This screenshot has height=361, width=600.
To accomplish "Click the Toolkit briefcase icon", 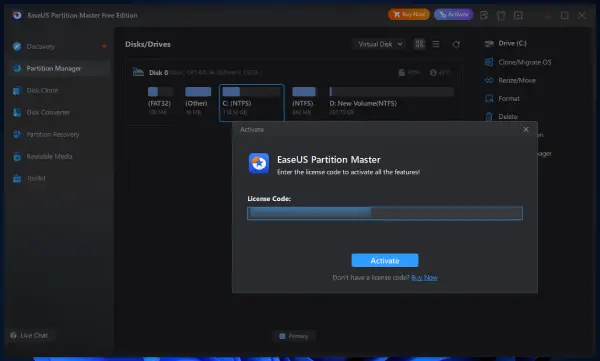I will pos(17,178).
